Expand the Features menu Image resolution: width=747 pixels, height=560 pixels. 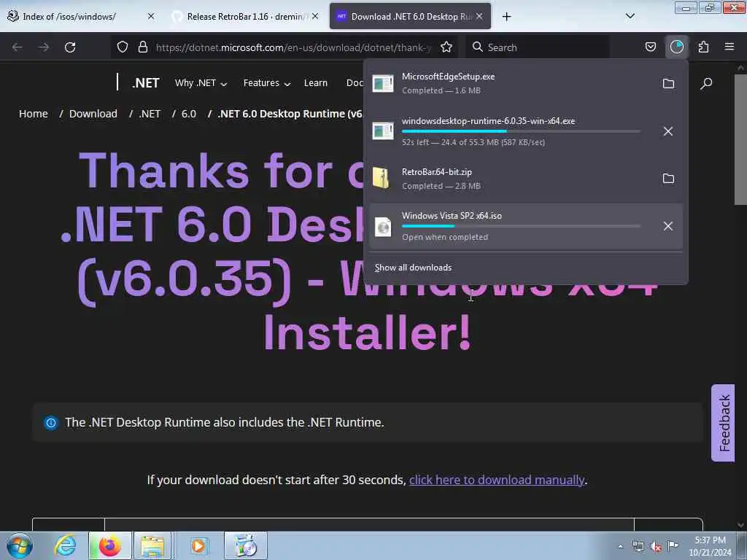click(267, 83)
